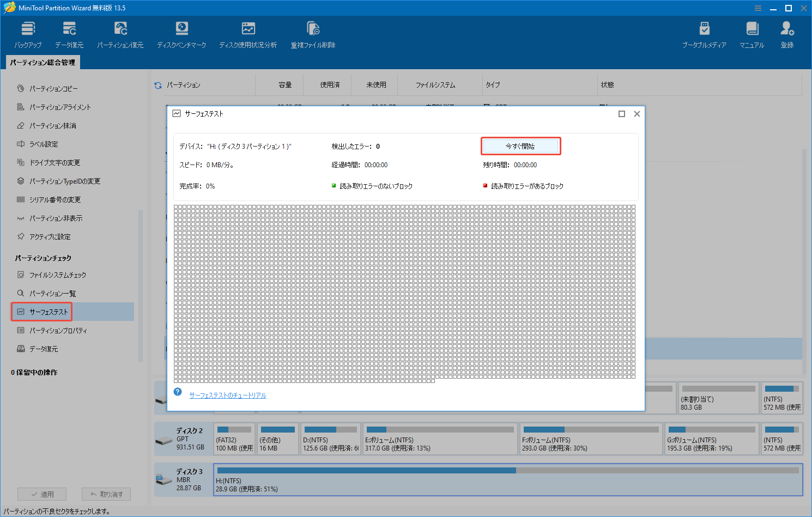The width and height of the screenshot is (812, 517).
Task: Open the hamburger menu near window controls
Action: pos(758,8)
